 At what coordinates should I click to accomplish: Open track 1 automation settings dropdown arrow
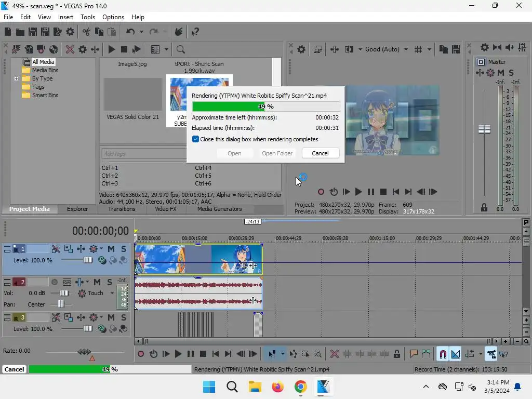101,249
